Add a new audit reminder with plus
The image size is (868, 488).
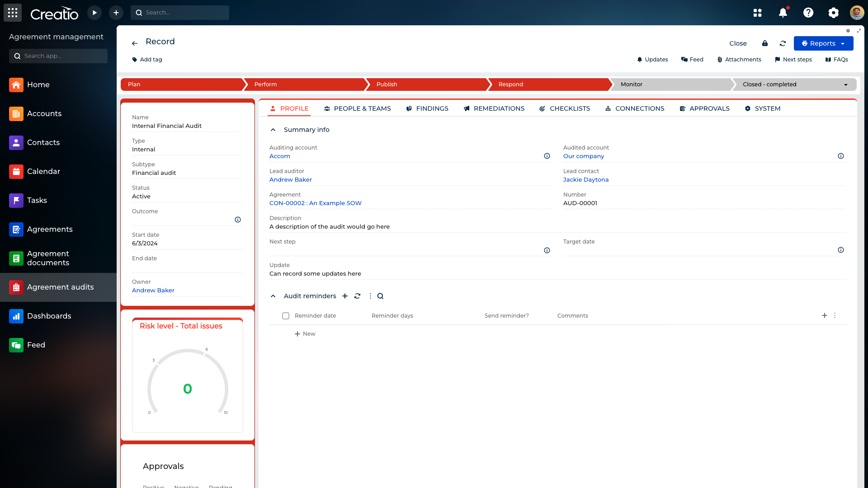[345, 296]
